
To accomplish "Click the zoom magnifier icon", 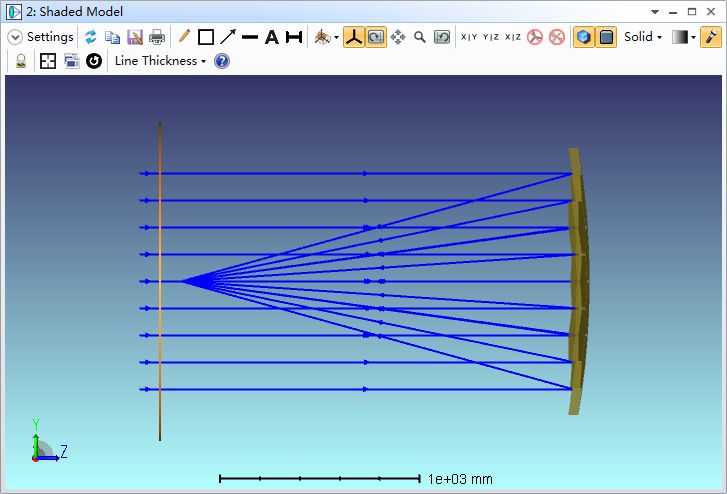I will (x=420, y=37).
